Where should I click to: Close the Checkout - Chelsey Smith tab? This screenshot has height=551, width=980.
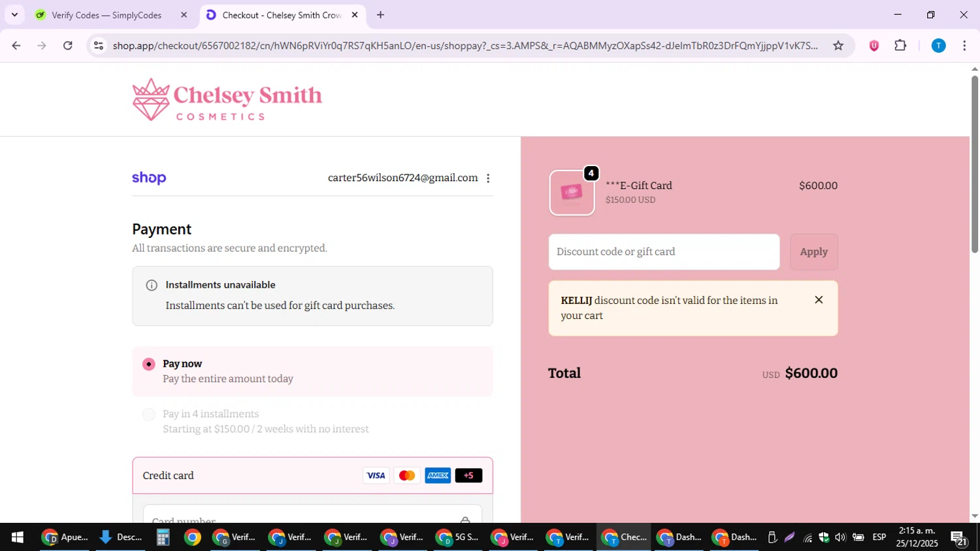(x=355, y=15)
